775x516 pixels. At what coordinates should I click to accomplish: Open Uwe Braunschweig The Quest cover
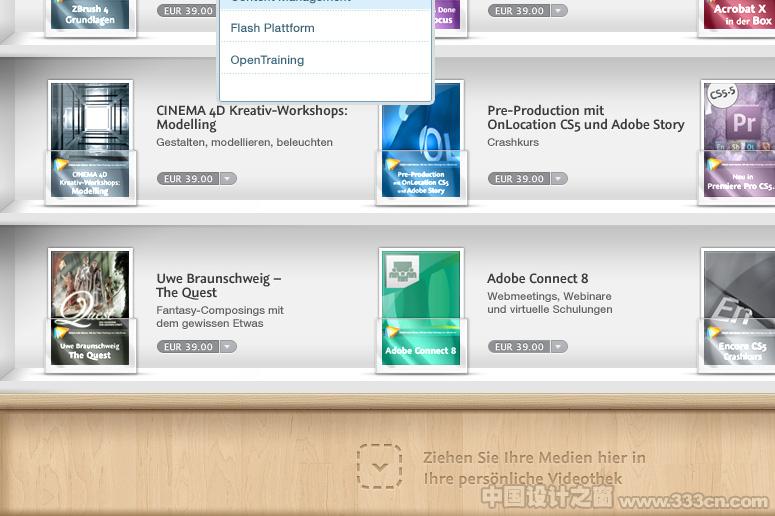(90, 308)
